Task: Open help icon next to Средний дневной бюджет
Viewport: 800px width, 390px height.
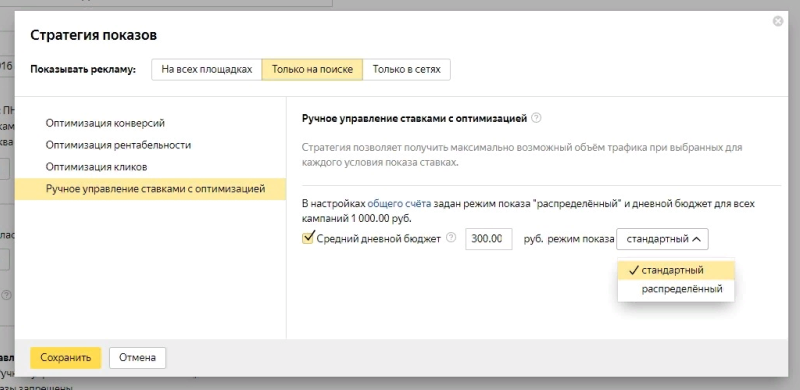Action: click(451, 238)
